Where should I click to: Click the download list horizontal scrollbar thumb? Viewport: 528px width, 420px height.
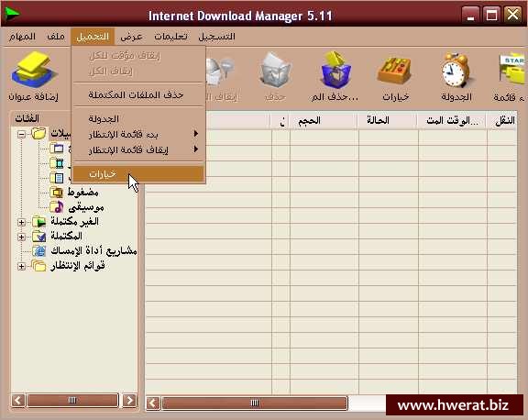(x=255, y=403)
